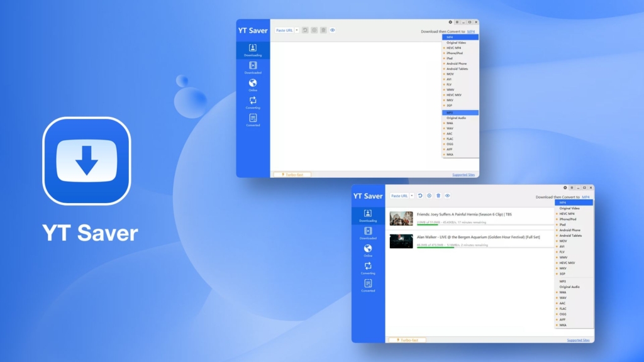Toggle the eye icon in the upper window
This screenshot has height=362, width=644.
pyautogui.click(x=332, y=30)
